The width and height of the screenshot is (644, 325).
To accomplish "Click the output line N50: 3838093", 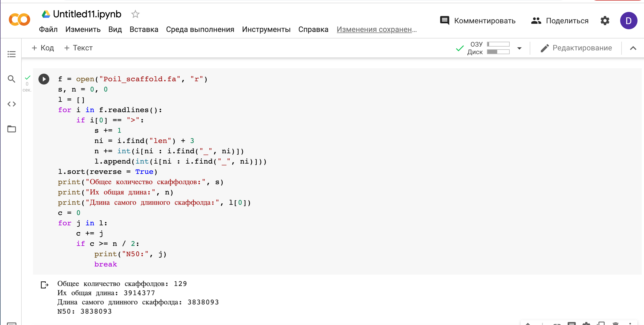I will (84, 311).
